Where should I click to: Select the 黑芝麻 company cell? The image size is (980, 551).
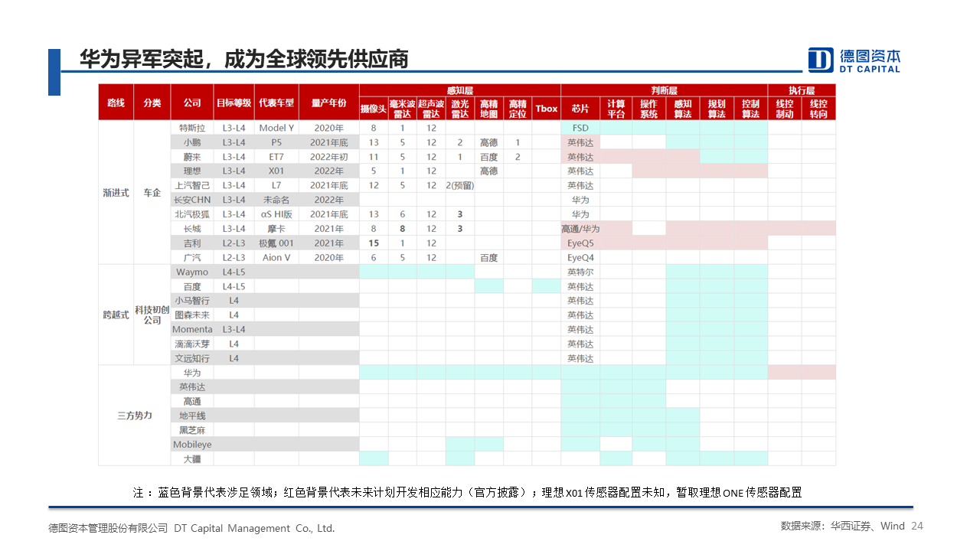192,430
